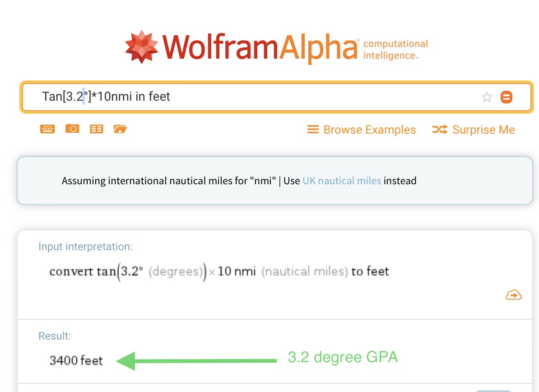Screen dimensions: 539x392
Task: Click the Result heading label
Action: 55,336
